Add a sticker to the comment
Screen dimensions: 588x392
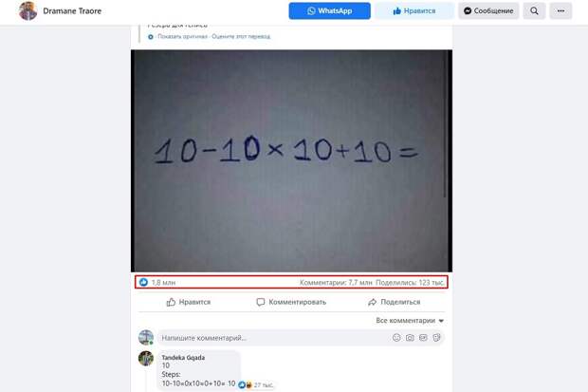[x=436, y=338]
